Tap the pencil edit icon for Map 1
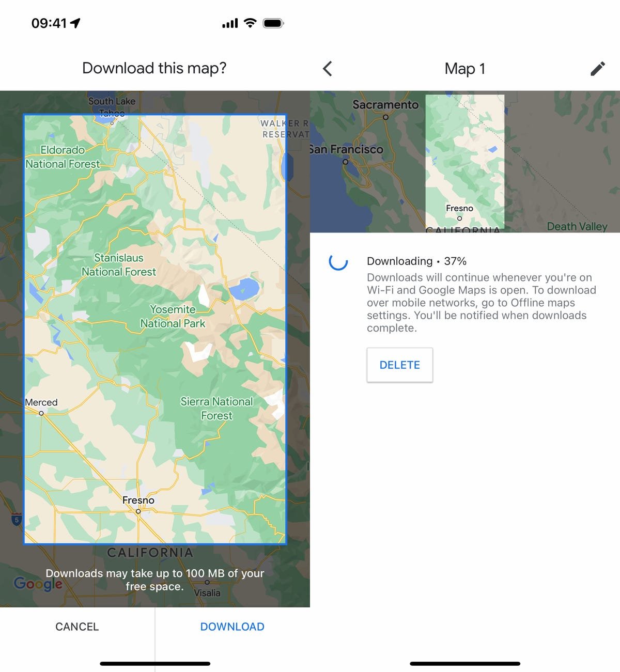The width and height of the screenshot is (620, 672). click(x=598, y=69)
